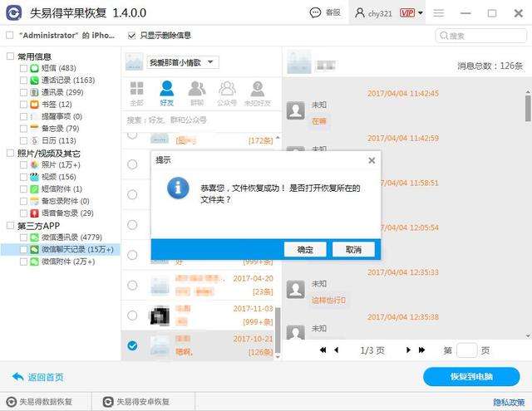Click the 返回首页 link text
Viewport: 532px width, 411px height.
pyautogui.click(x=46, y=377)
